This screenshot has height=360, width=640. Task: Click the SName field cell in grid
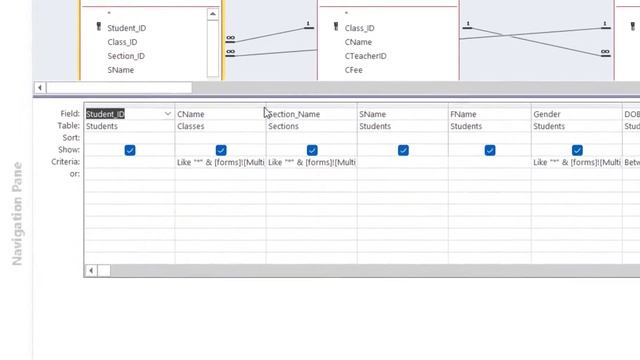[402, 114]
